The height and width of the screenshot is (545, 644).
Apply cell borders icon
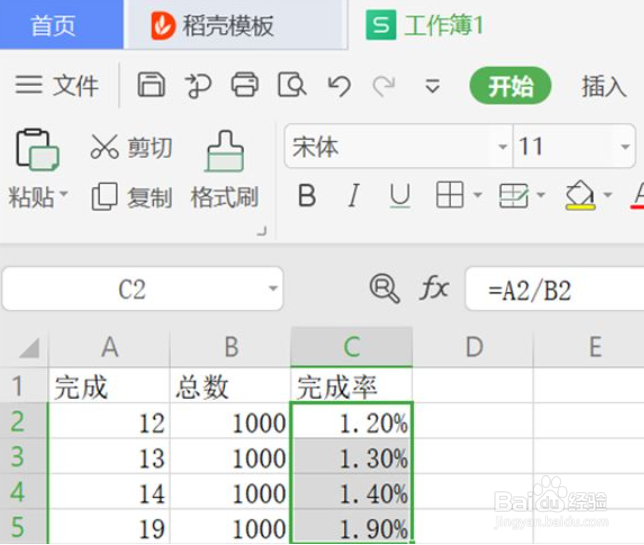[450, 195]
